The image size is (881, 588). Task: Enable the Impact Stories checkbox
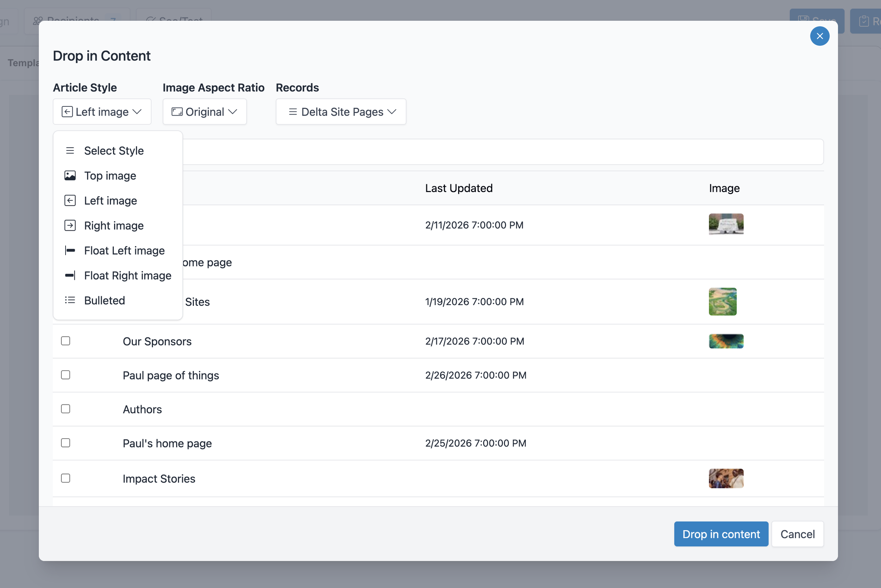pyautogui.click(x=66, y=478)
